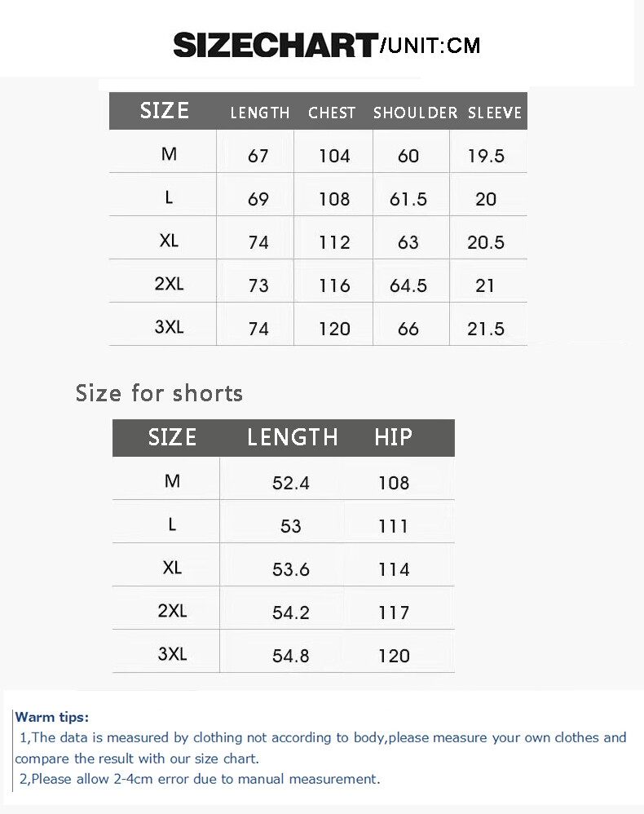Viewport: 644px width, 814px height.
Task: Click the 'Size for shorts' heading
Action: tap(159, 393)
